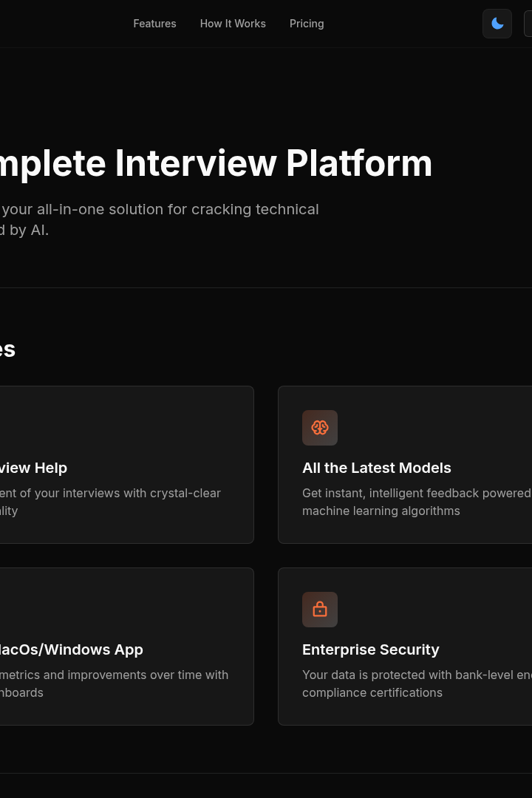Select the 'All the Latest Models' heading

[x=377, y=468]
